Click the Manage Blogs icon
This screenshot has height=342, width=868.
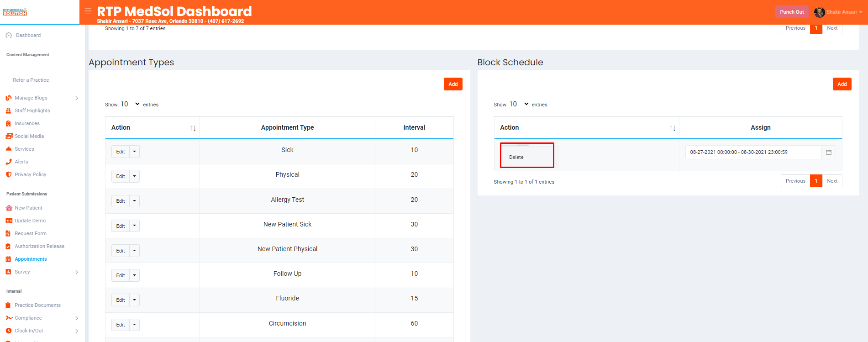(x=9, y=98)
